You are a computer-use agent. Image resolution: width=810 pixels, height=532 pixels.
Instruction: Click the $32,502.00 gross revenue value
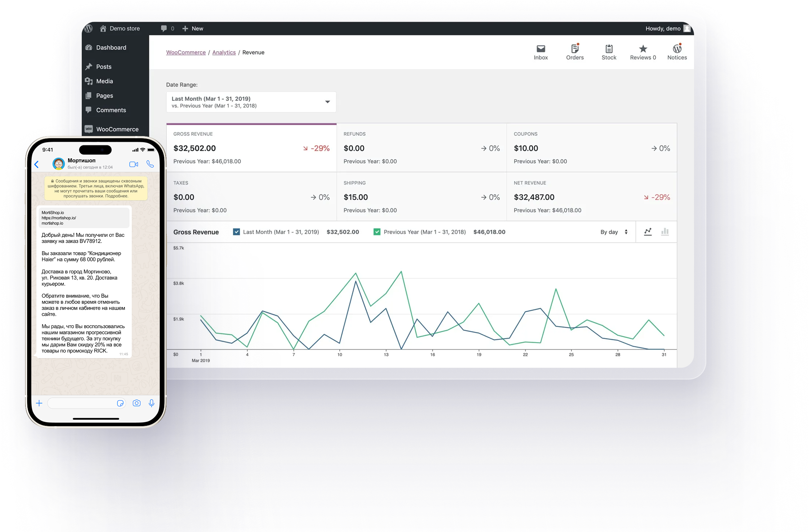pyautogui.click(x=194, y=148)
